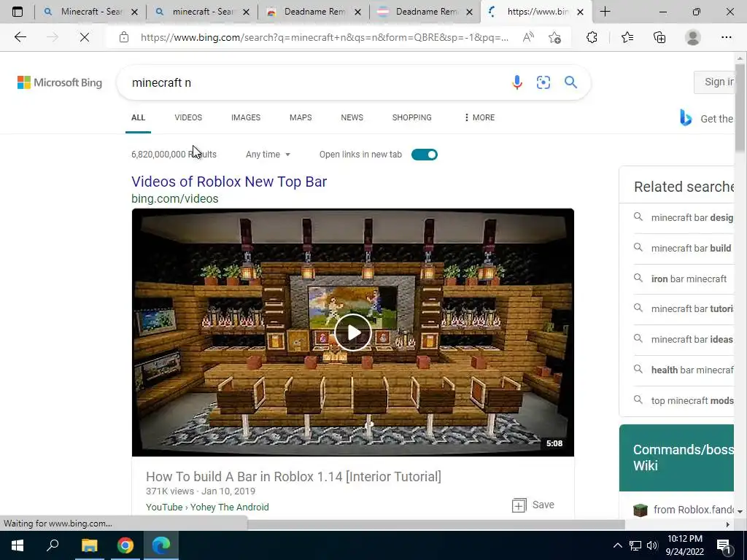Screen dimensions: 747x560
Task: Select related search health bar minecraft
Action: (684, 370)
